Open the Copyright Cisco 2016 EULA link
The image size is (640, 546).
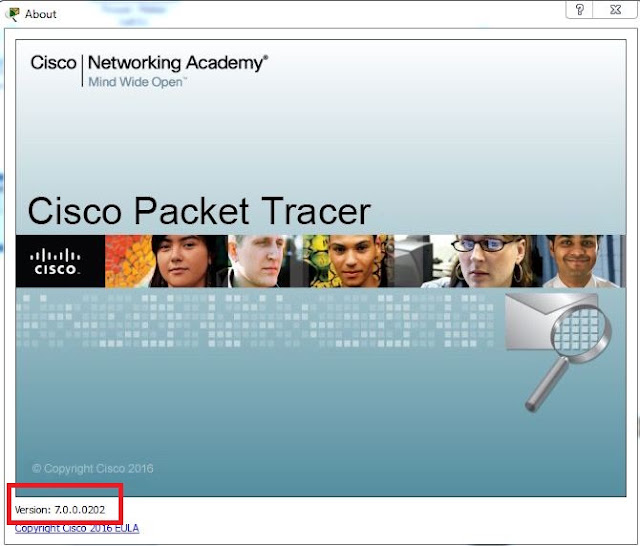[77, 528]
